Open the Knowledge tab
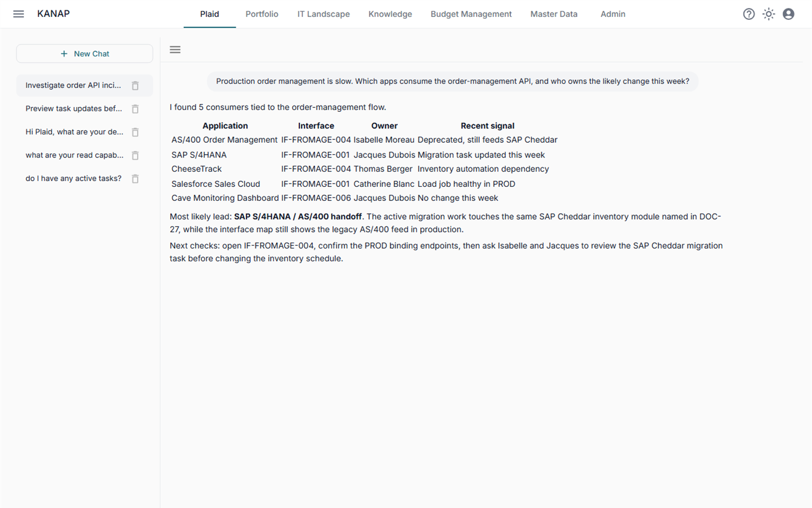Image resolution: width=812 pixels, height=508 pixels. pos(390,14)
